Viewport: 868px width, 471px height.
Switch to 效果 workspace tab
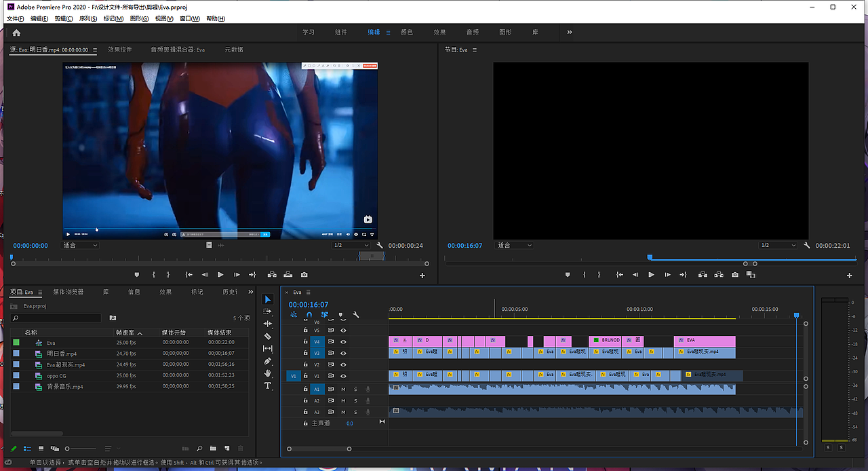click(439, 32)
